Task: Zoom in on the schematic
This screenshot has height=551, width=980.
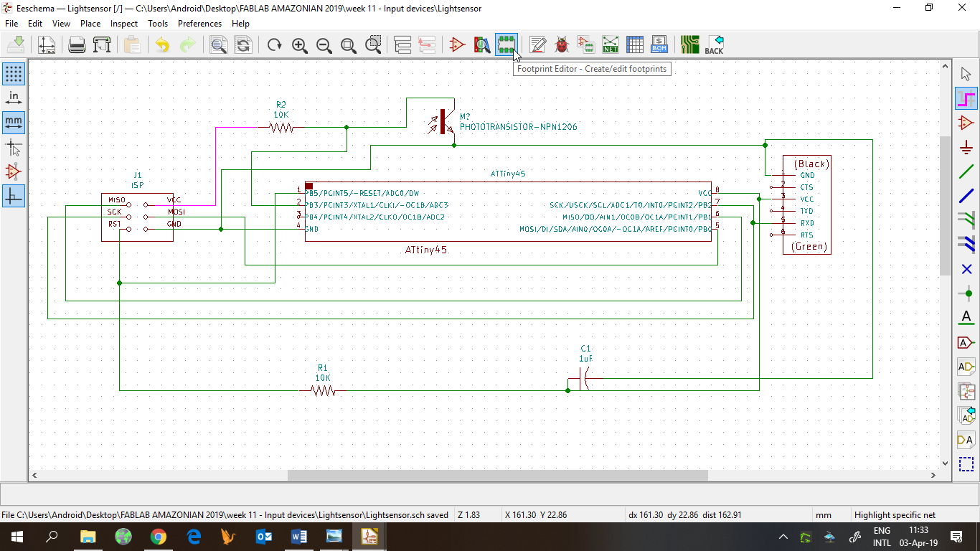Action: tap(300, 44)
